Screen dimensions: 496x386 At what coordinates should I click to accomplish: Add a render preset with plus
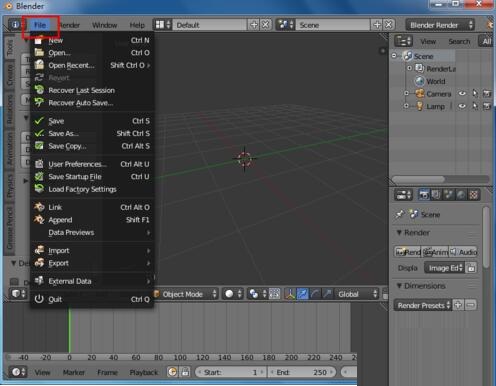pyautogui.click(x=458, y=305)
